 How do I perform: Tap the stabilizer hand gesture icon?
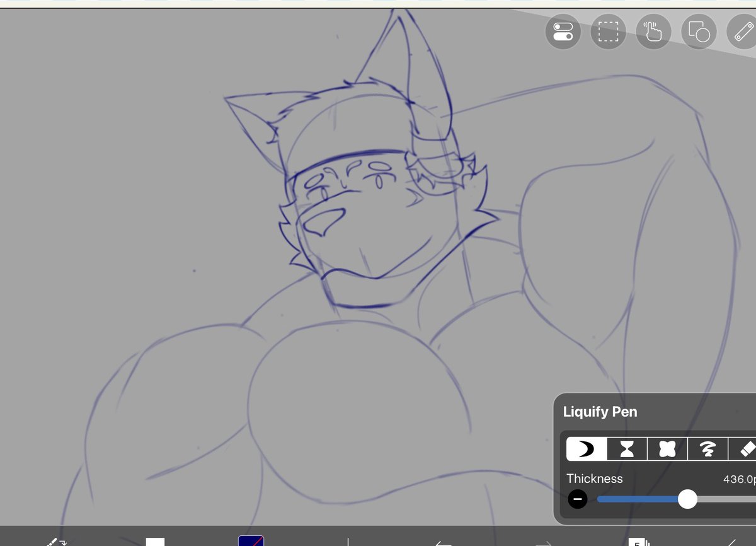653,32
